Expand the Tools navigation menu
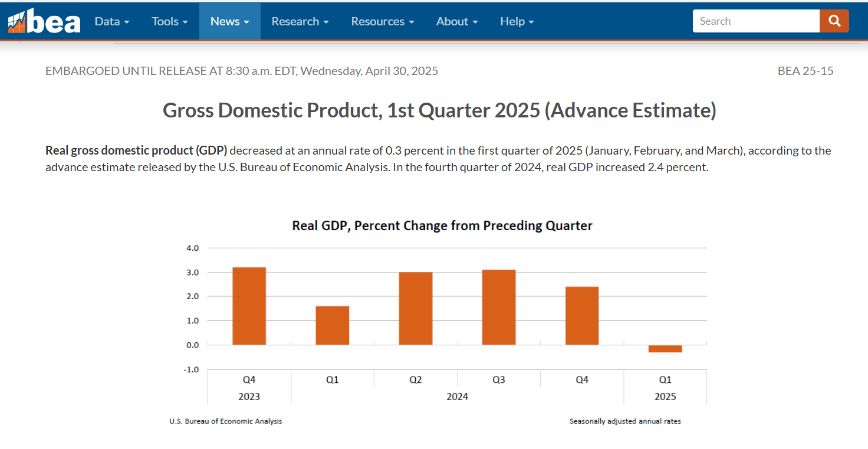This screenshot has width=868, height=449. [x=169, y=21]
